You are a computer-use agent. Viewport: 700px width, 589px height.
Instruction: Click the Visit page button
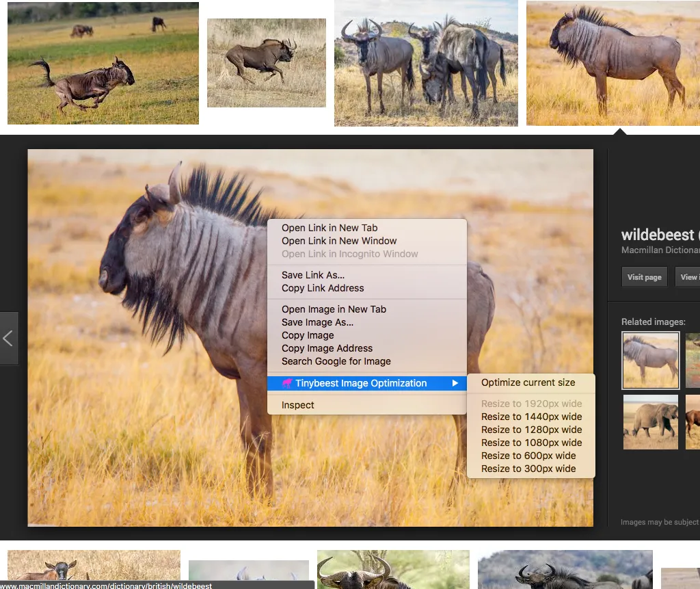point(643,276)
